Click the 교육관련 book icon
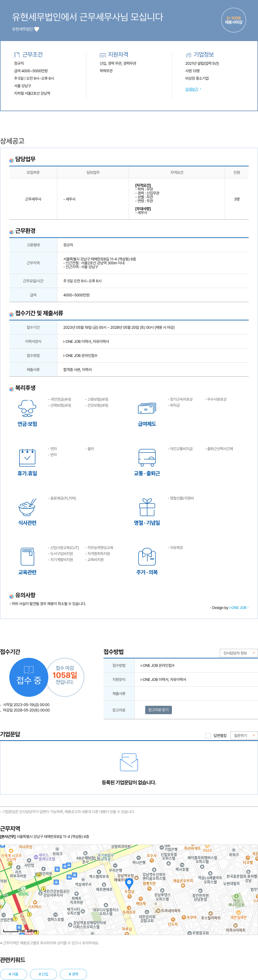The width and height of the screenshot is (258, 980). [27, 557]
